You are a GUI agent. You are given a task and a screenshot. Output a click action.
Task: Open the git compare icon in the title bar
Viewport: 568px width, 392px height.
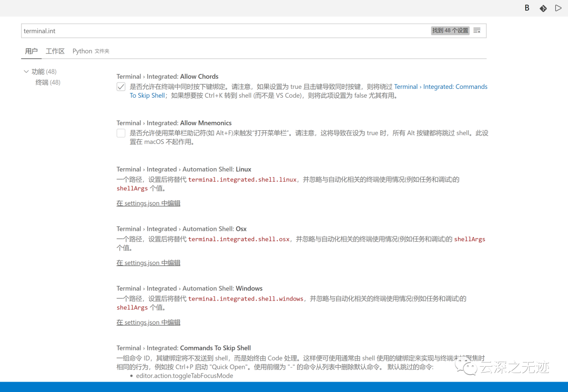[x=543, y=8]
